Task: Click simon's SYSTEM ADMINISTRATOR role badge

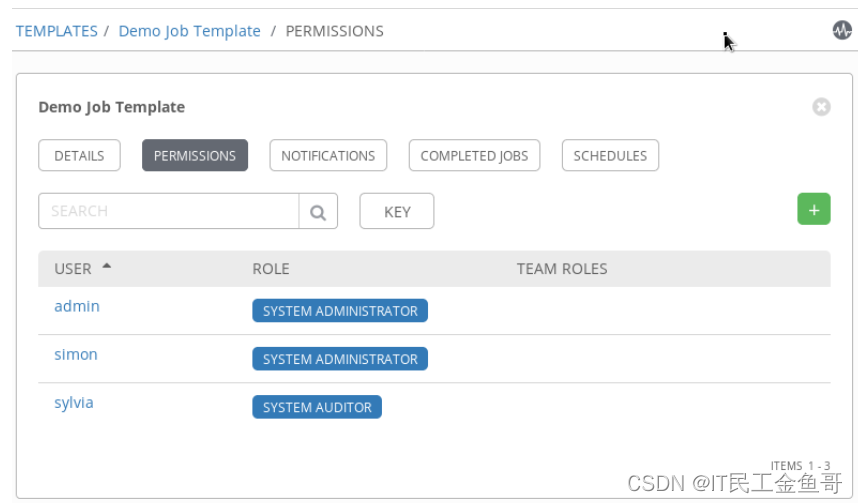Action: [340, 359]
